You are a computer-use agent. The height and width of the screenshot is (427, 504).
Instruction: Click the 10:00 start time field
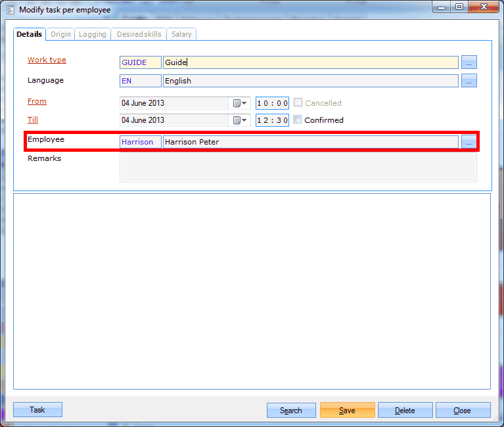pos(272,103)
